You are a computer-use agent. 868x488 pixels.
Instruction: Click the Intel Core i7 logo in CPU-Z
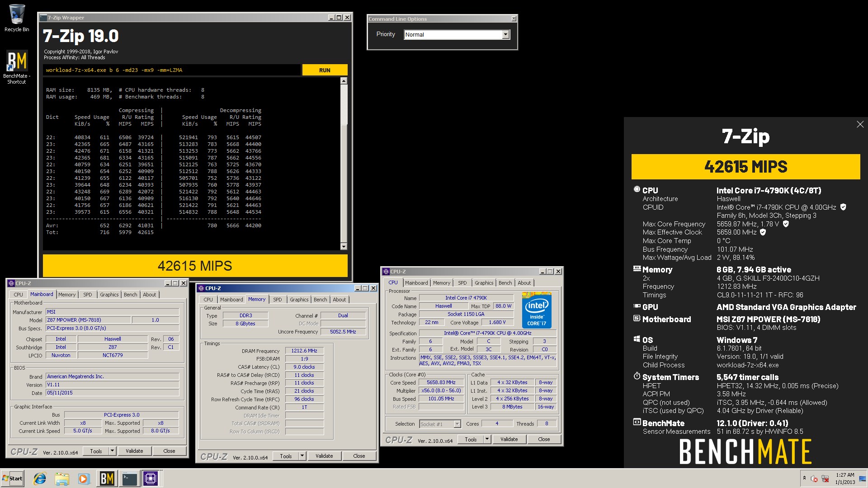click(537, 310)
